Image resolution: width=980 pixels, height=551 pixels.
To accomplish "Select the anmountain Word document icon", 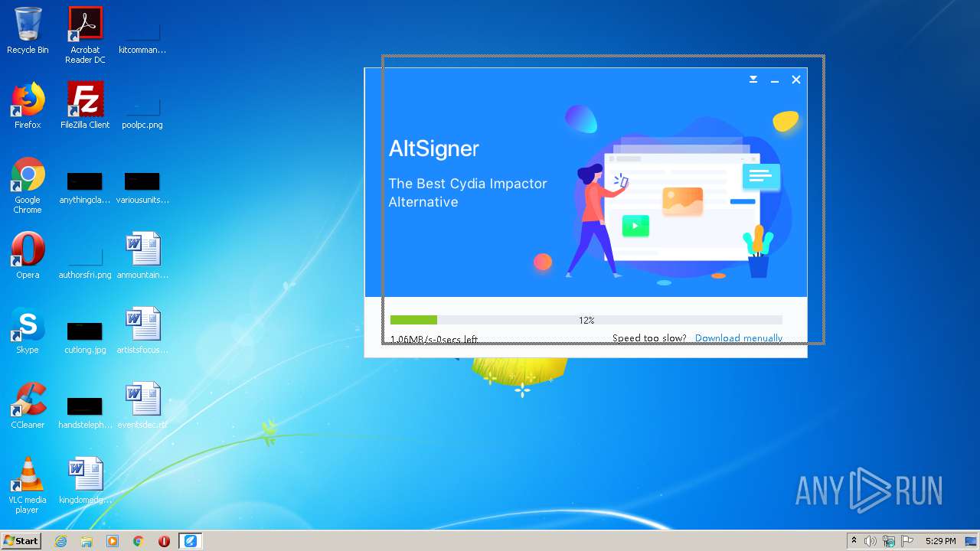I will (142, 256).
